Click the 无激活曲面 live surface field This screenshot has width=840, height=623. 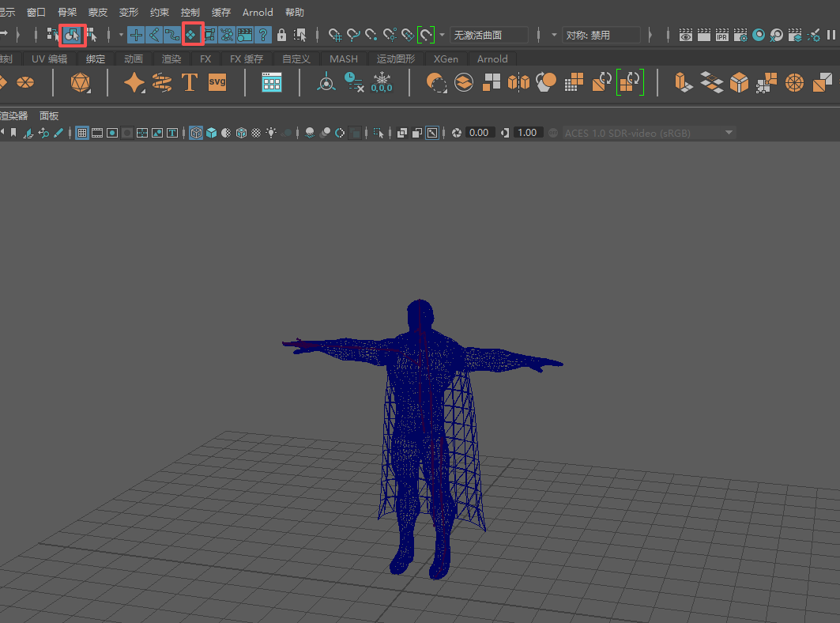coord(488,36)
